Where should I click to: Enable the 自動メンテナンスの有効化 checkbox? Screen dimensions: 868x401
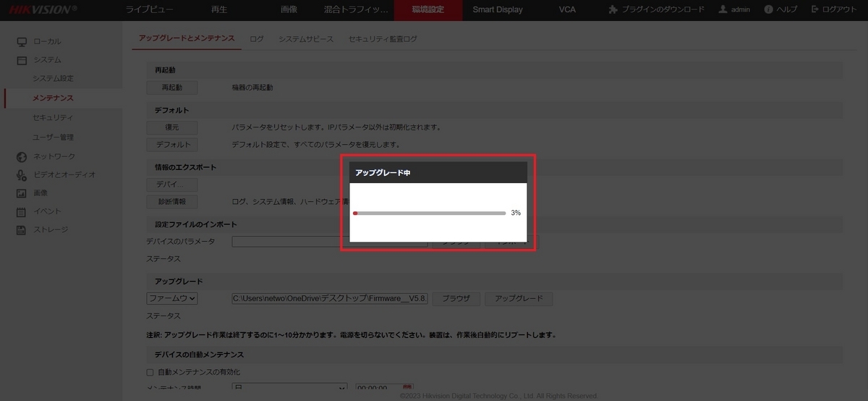150,372
